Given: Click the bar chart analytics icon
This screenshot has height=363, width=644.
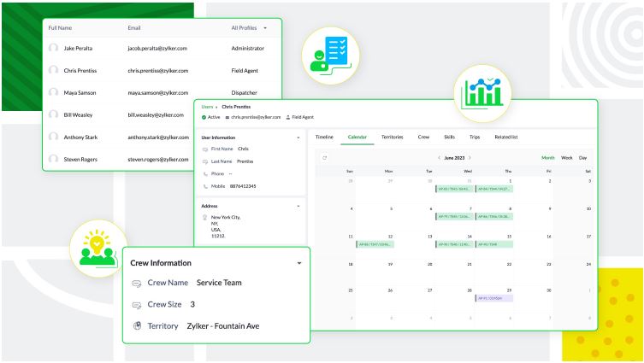Looking at the screenshot, I should pos(482,93).
